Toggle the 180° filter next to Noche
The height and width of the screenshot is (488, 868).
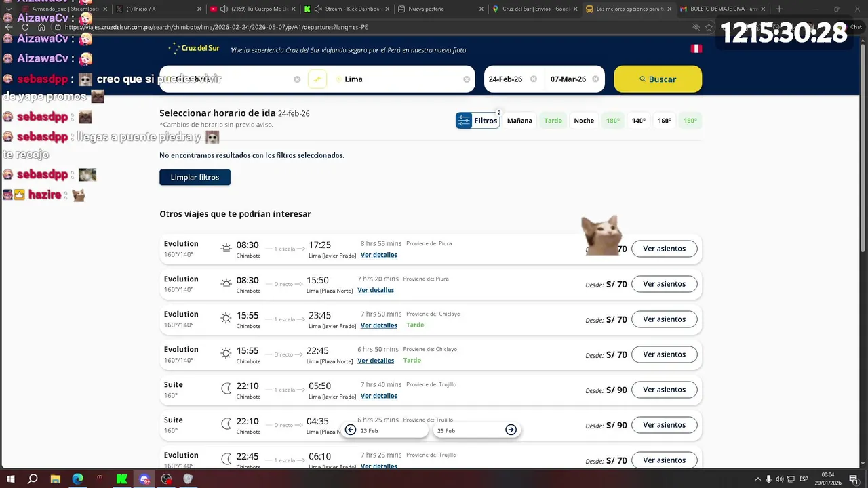tap(613, 121)
